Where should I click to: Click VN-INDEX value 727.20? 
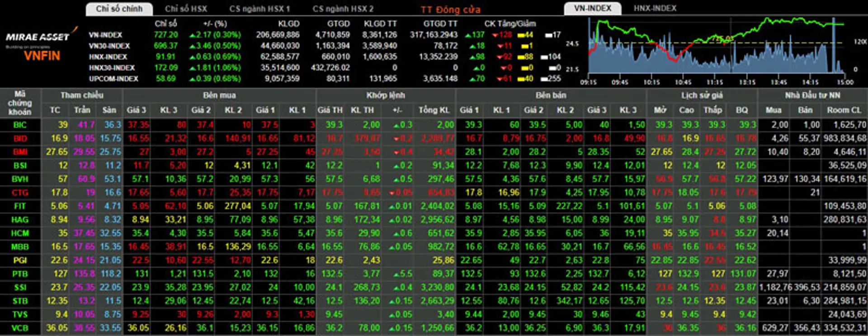click(x=165, y=35)
